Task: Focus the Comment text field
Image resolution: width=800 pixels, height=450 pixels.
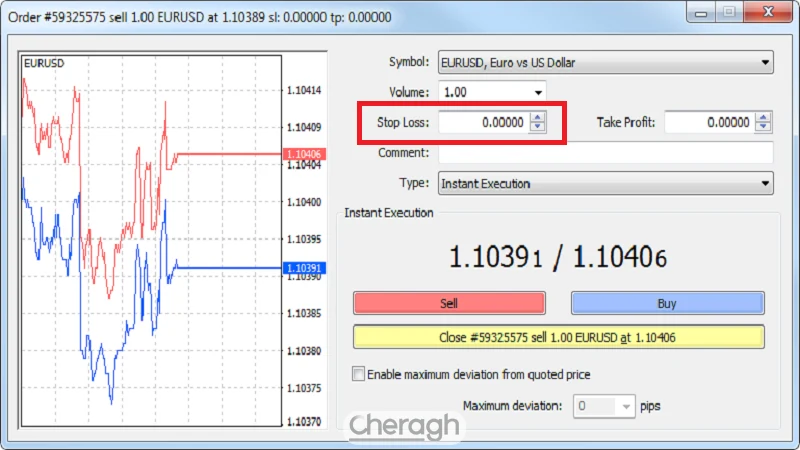Action: (x=605, y=153)
